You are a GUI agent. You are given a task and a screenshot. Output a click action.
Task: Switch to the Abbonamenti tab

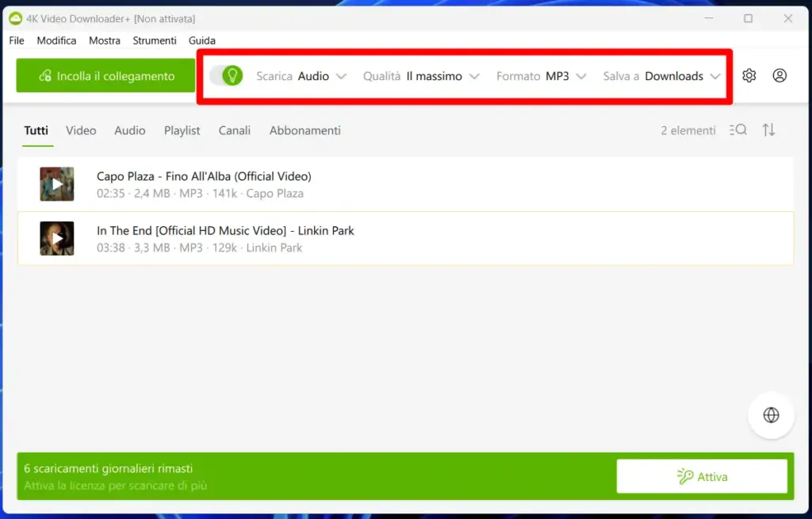305,131
